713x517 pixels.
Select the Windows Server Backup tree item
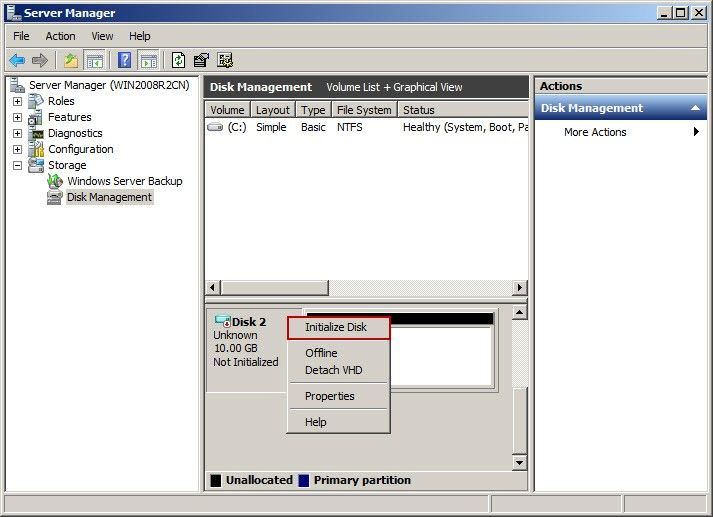pos(125,181)
